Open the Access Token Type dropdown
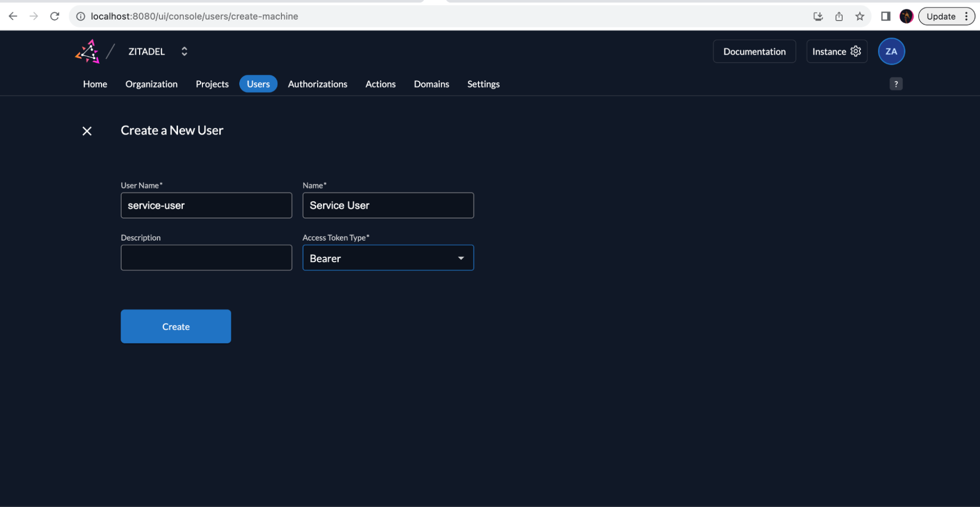980x507 pixels. [x=388, y=258]
